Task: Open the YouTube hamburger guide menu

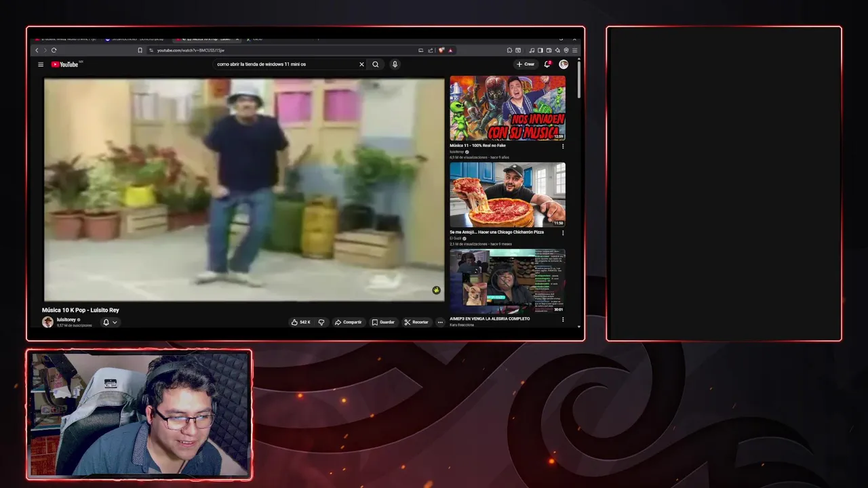Action: coord(41,64)
